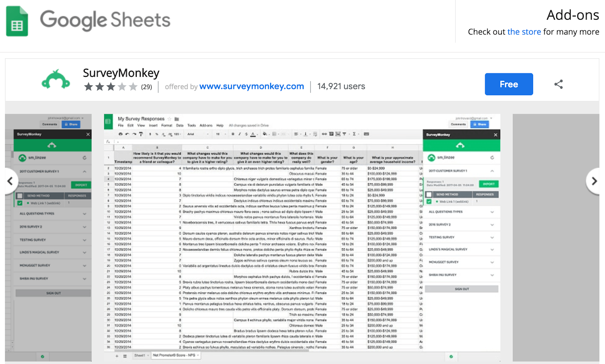The image size is (605, 364).
Task: Click the blue Free button
Action: coord(509,84)
